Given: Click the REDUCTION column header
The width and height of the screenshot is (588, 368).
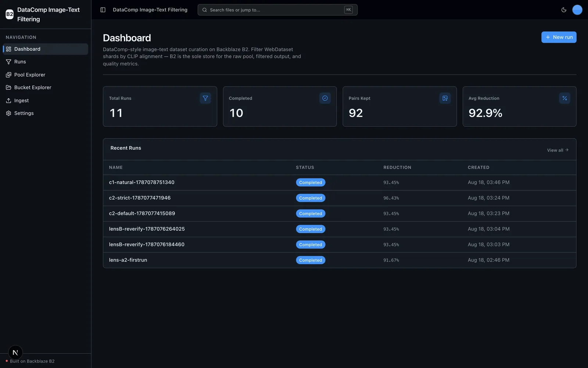Looking at the screenshot, I should click(x=397, y=167).
